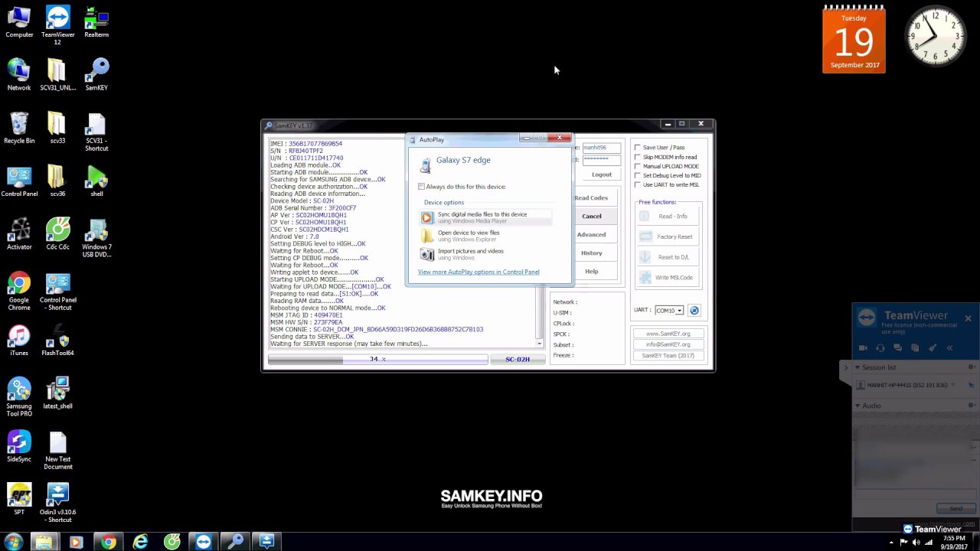Click TeamViewer headset voice icon

(880, 348)
